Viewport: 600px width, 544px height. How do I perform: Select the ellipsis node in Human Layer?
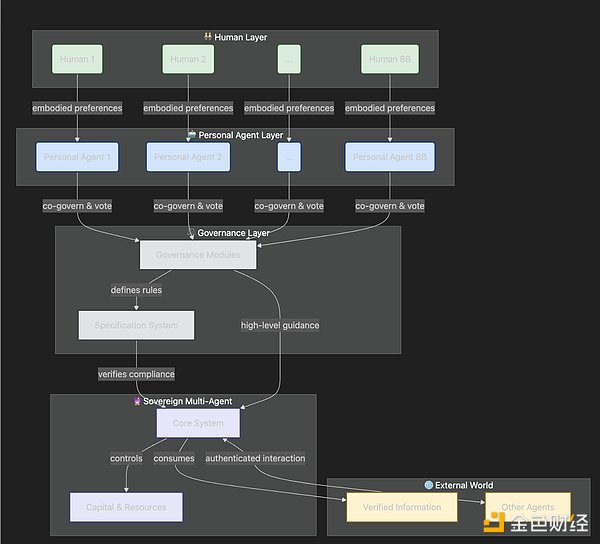click(x=289, y=59)
